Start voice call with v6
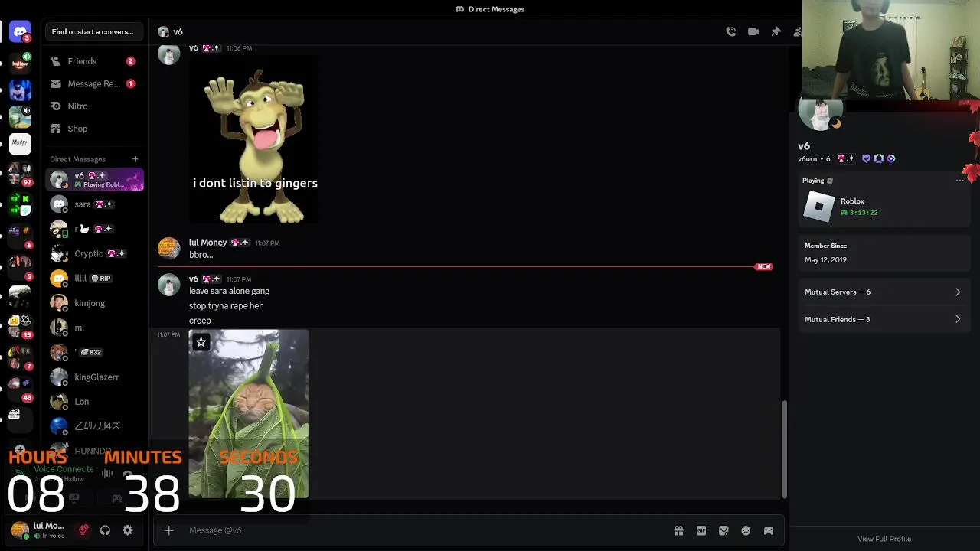Viewport: 980px width, 551px height. click(x=731, y=31)
